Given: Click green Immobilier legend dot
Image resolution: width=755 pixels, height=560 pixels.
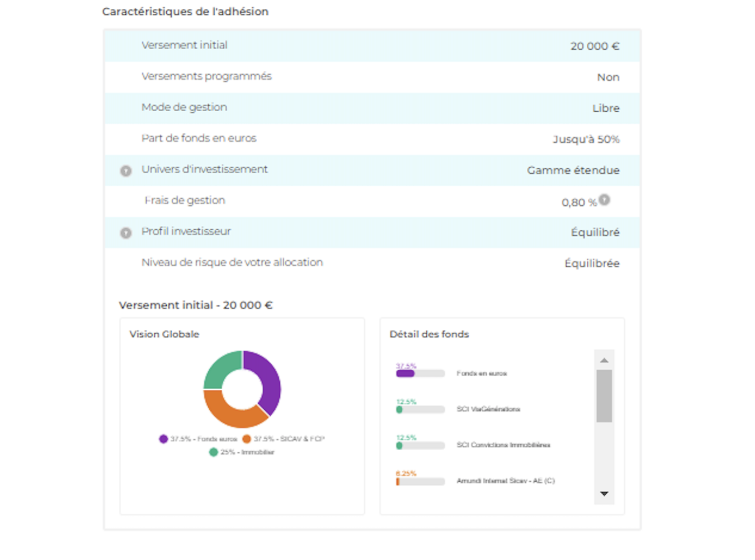Looking at the screenshot, I should 213,452.
